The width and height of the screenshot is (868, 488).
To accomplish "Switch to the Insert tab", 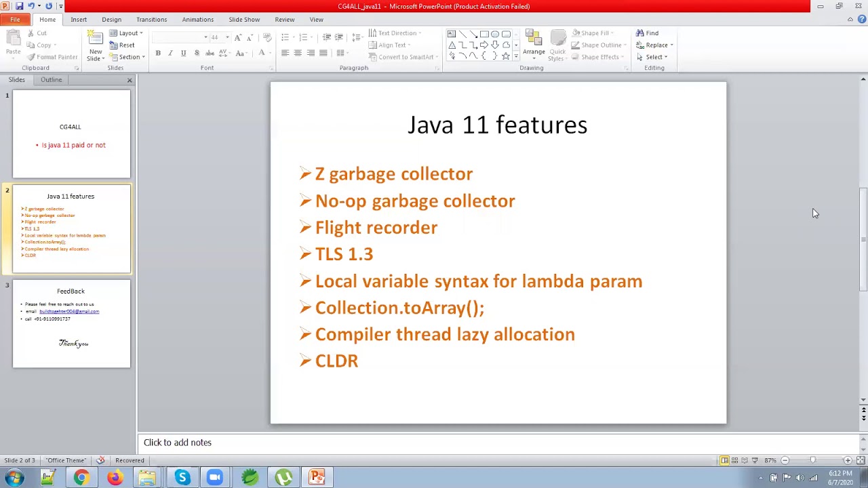I will pos(79,20).
